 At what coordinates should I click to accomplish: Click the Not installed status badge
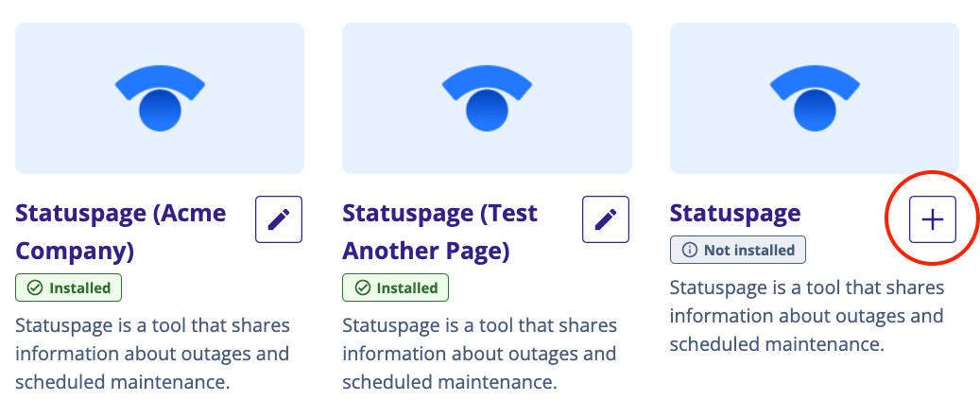click(x=738, y=250)
